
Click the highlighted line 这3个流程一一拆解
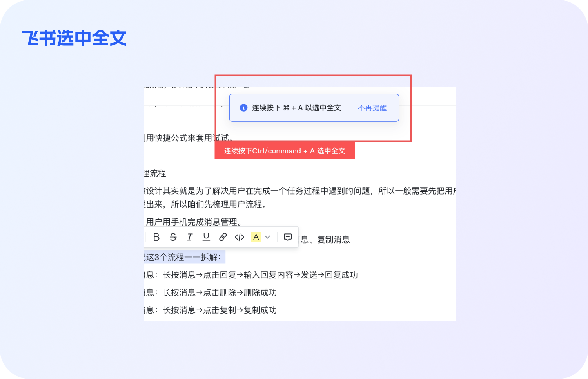185,257
